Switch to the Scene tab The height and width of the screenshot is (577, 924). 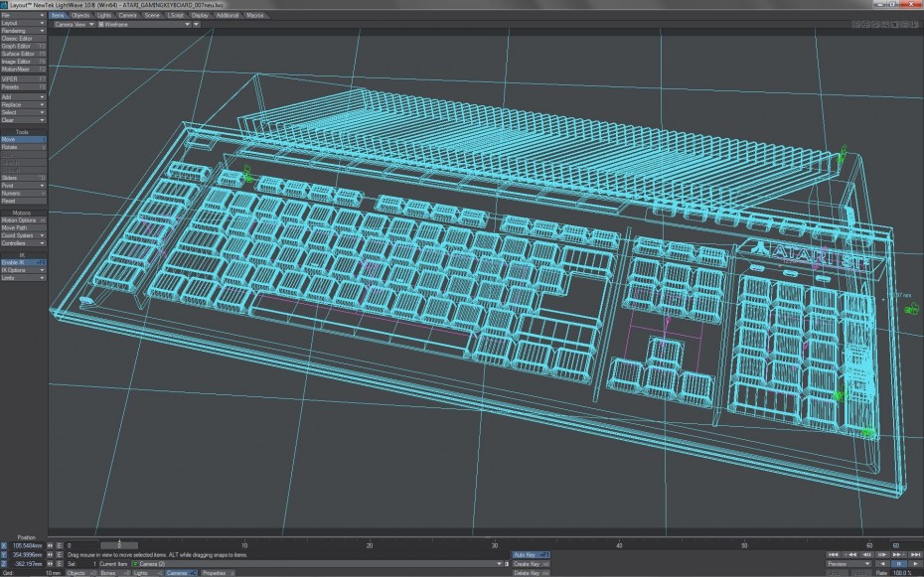click(152, 15)
